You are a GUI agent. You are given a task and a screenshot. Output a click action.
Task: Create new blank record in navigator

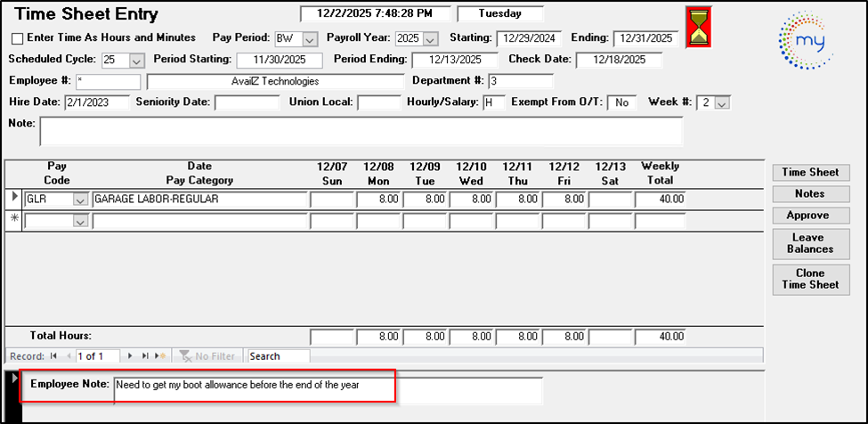click(161, 356)
